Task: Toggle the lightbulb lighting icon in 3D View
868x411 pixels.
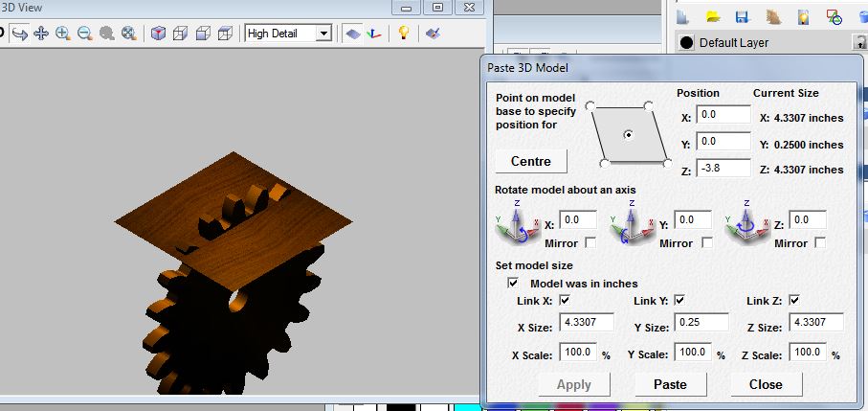Action: pyautogui.click(x=405, y=34)
